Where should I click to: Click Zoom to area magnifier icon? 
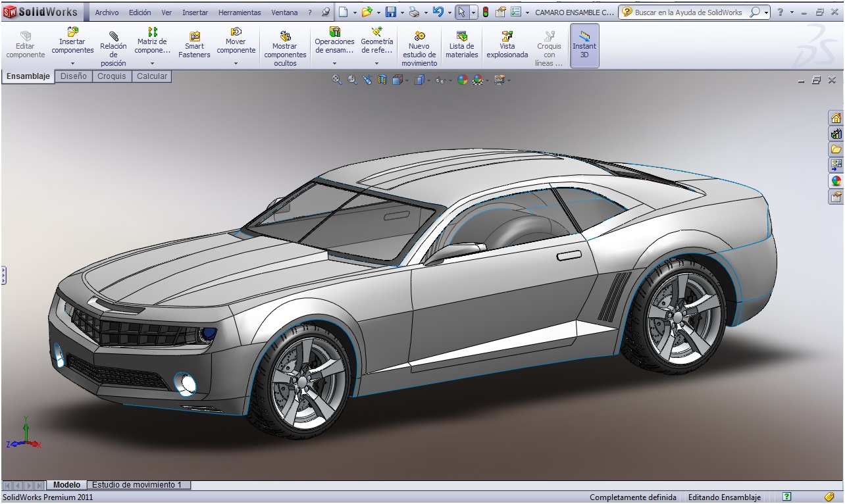click(x=352, y=80)
